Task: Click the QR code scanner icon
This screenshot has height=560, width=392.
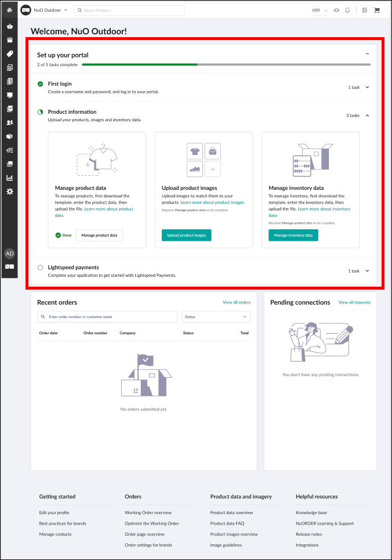Action: pyautogui.click(x=364, y=10)
